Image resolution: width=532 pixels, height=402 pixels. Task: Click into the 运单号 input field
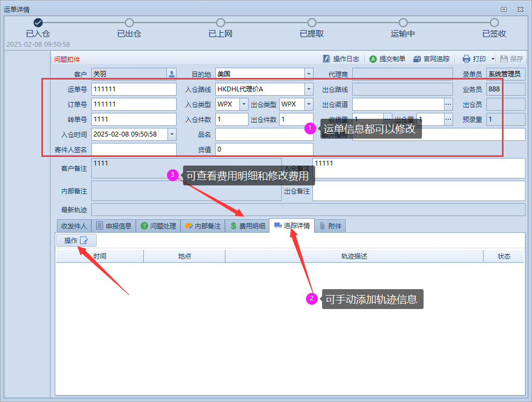pos(134,89)
